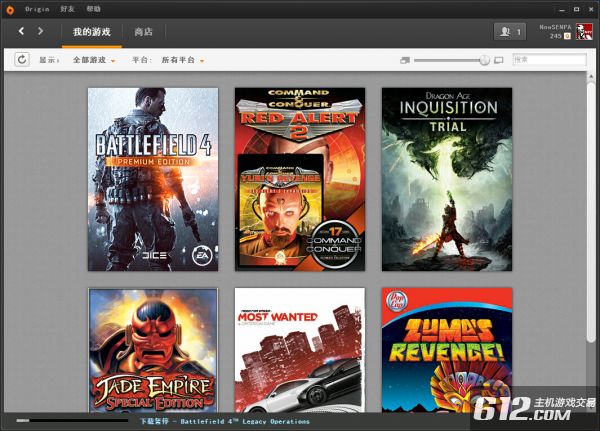Open the user avatar picture
Viewport: 600px width, 431px height.
coord(584,31)
